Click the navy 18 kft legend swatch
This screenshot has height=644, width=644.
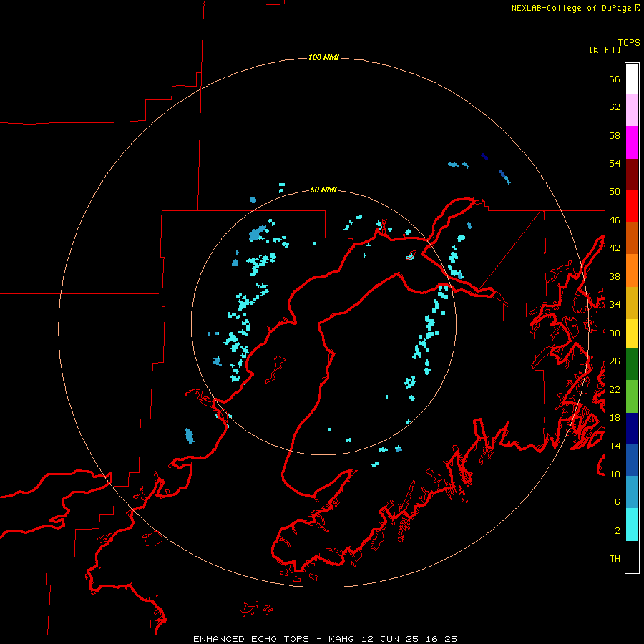[x=632, y=429]
